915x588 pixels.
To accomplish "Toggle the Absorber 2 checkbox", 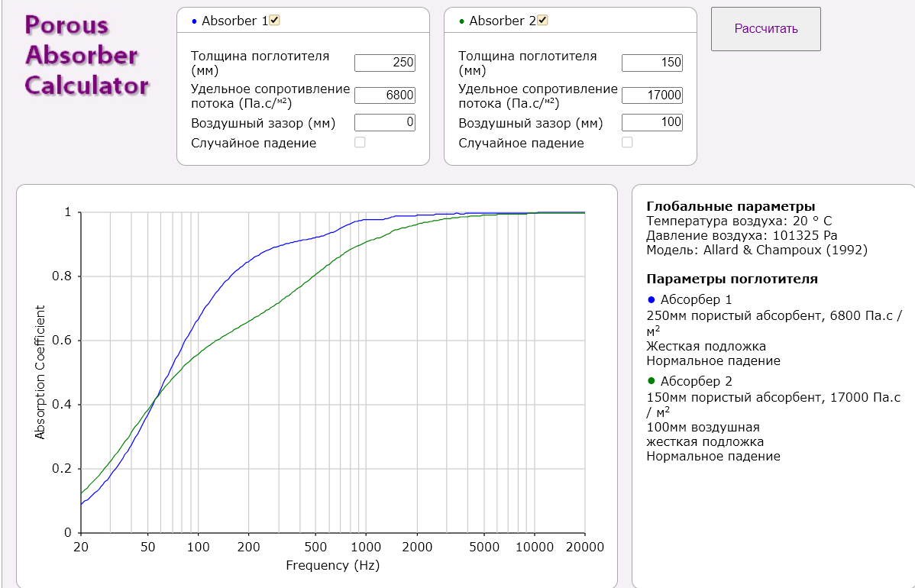I will tap(542, 21).
